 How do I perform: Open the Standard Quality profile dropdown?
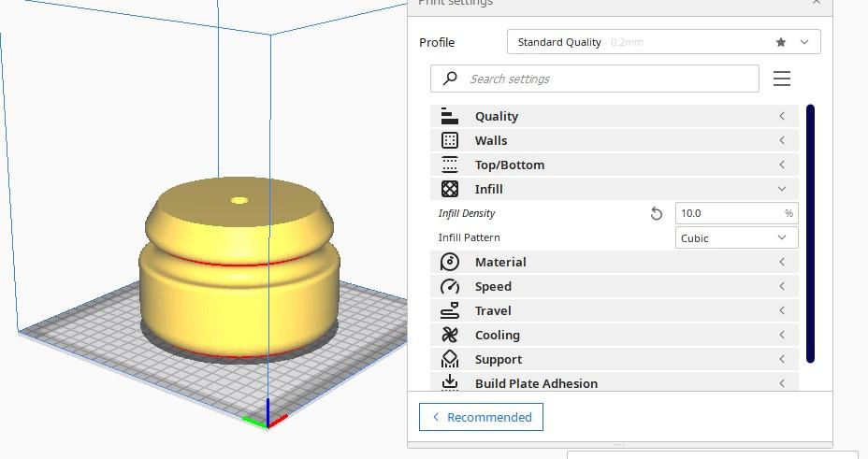click(664, 42)
